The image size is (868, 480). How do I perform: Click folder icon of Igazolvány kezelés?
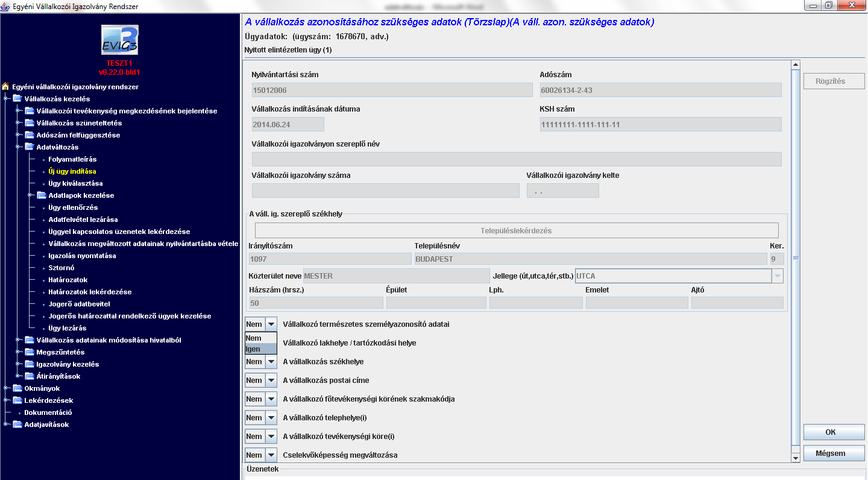pos(29,364)
